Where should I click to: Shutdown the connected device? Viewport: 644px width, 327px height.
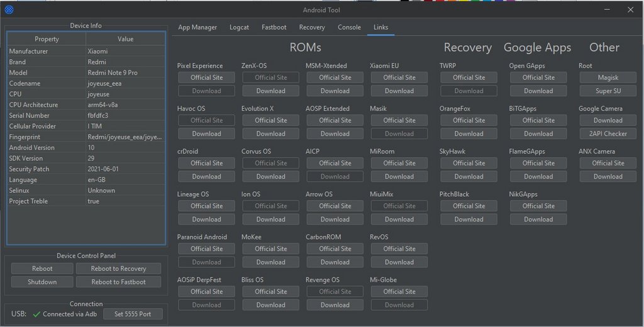(42, 282)
